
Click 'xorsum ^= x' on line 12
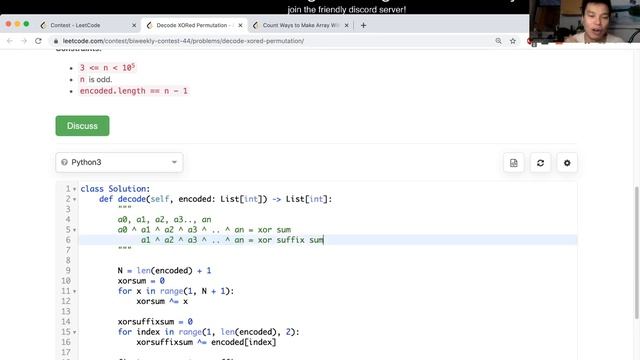[x=162, y=301]
